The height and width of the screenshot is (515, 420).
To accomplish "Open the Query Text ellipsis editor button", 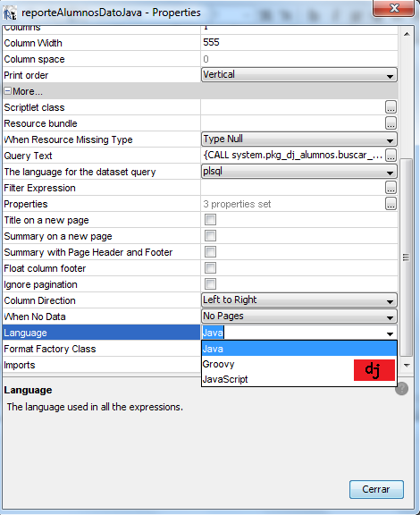I will coord(391,155).
